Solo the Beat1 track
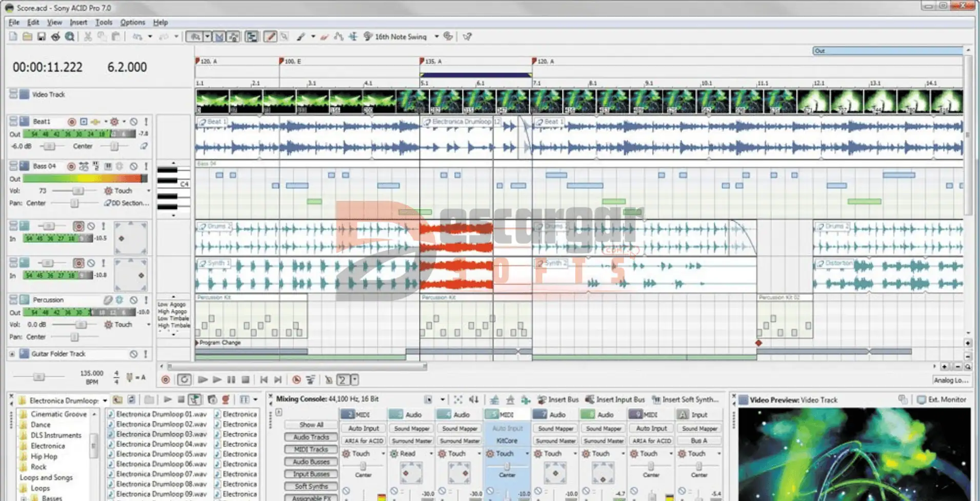This screenshot has height=501, width=980. (x=146, y=122)
